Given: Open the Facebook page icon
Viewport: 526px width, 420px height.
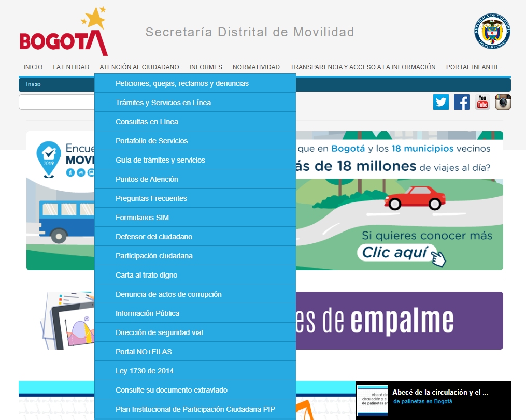Looking at the screenshot, I should [x=461, y=102].
